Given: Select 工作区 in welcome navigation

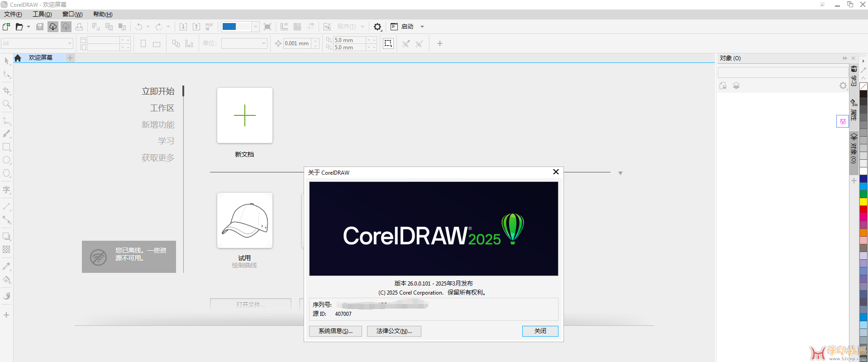Looking at the screenshot, I should (x=162, y=108).
